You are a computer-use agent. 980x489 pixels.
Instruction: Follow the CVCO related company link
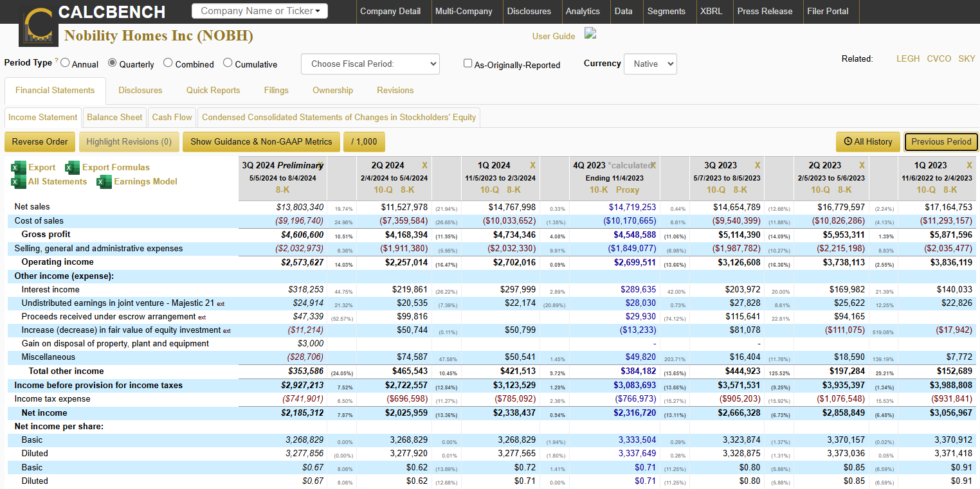tap(939, 58)
